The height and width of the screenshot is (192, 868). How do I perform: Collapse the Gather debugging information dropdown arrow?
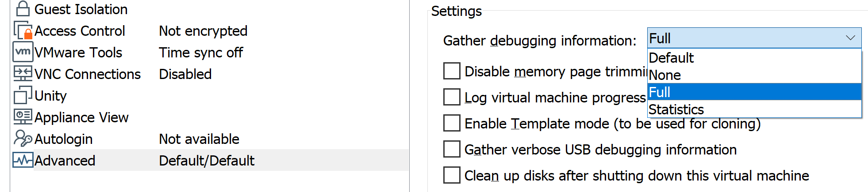tap(850, 38)
